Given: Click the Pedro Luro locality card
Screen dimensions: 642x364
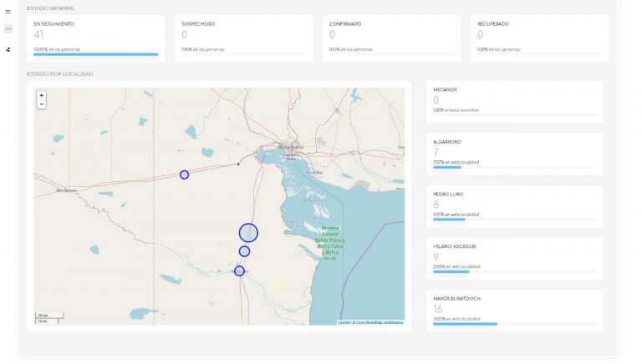Looking at the screenshot, I should click(x=514, y=205).
